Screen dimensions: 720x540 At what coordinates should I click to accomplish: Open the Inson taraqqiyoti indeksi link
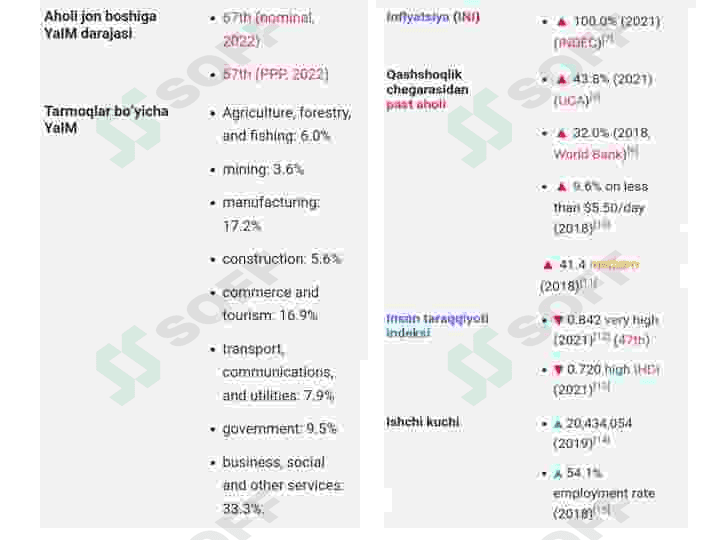pyautogui.click(x=437, y=325)
